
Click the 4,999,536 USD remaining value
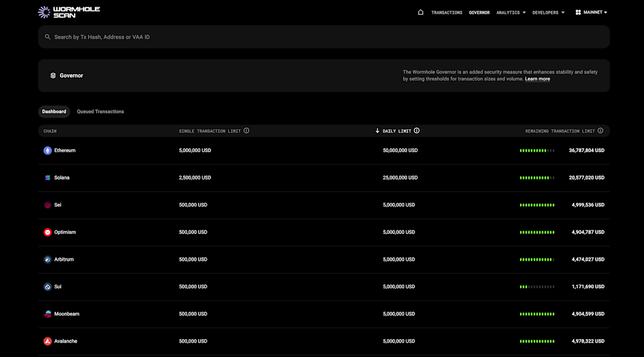point(588,205)
